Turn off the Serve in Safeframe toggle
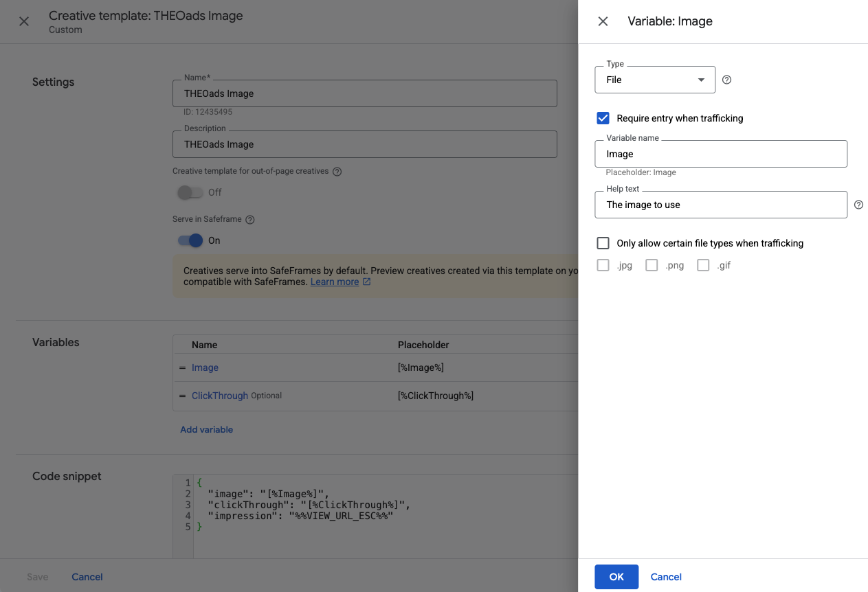Image resolution: width=868 pixels, height=592 pixels. [x=190, y=240]
